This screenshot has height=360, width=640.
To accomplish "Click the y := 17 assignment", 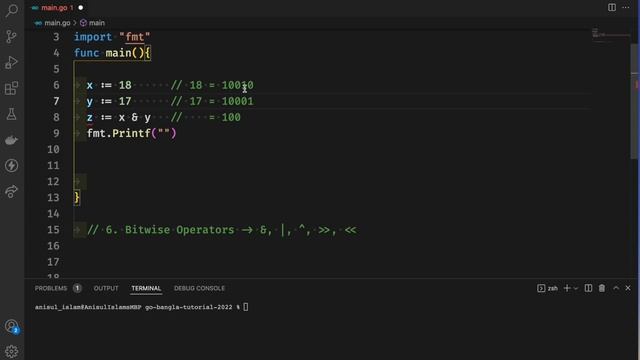I will click(x=109, y=101).
